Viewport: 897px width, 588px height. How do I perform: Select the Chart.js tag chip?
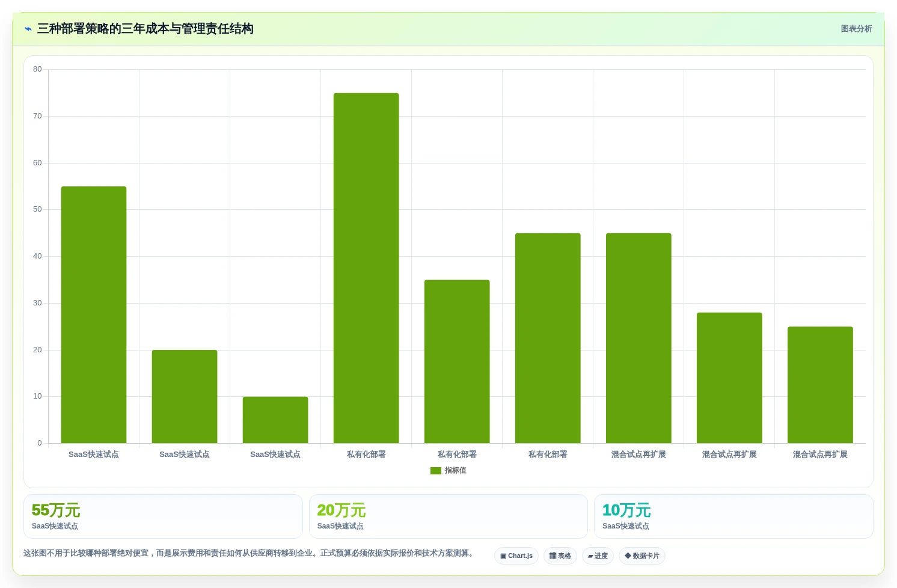[516, 556]
